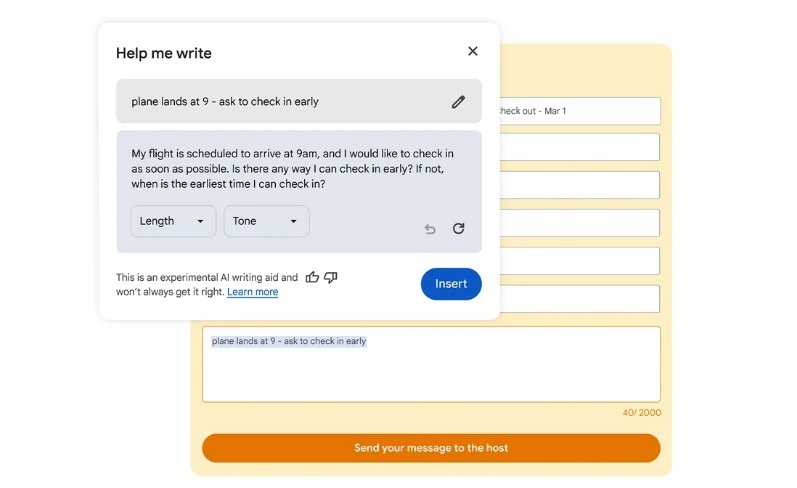Regenerate the draft with the refresh icon
Image resolution: width=797 pixels, height=488 pixels.
point(458,228)
